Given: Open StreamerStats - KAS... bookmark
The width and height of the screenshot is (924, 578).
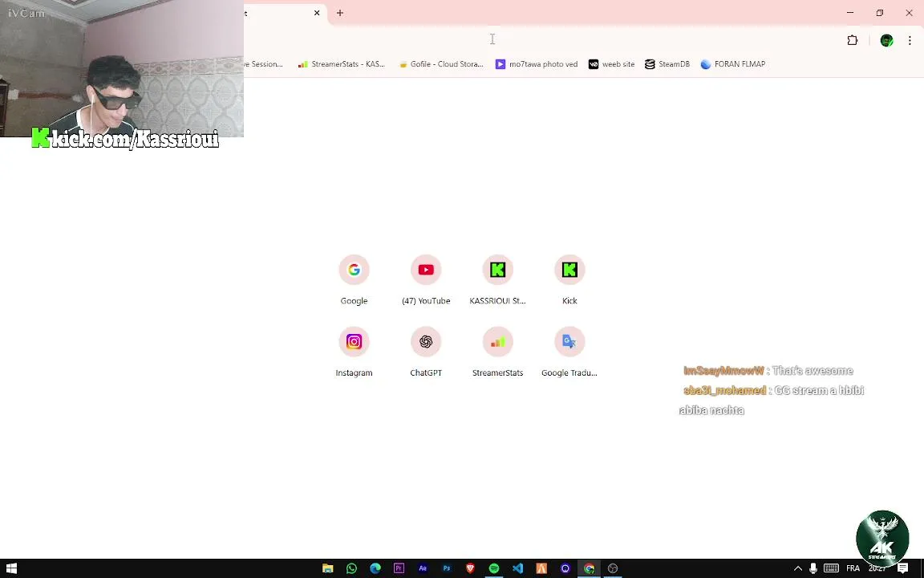Looking at the screenshot, I should pyautogui.click(x=341, y=63).
